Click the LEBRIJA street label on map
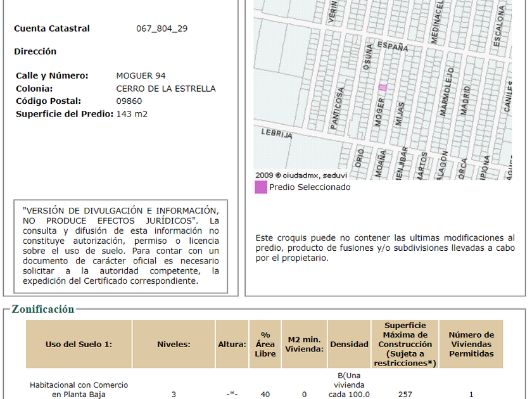The height and width of the screenshot is (399, 532). [277, 134]
